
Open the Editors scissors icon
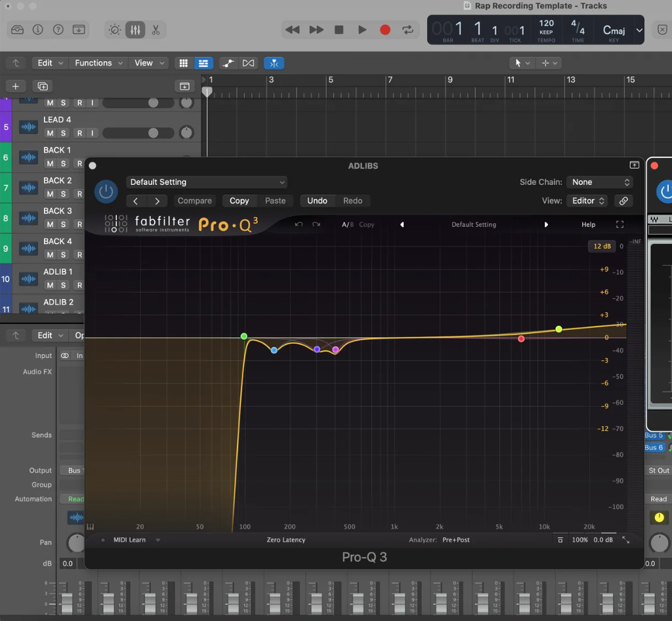pyautogui.click(x=156, y=30)
